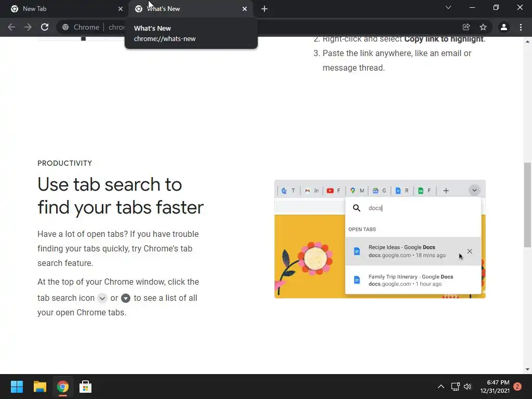Share this page using the share icon
The width and height of the screenshot is (532, 399).
click(x=466, y=27)
